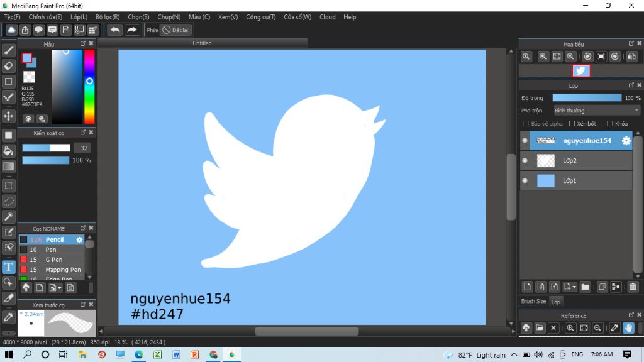Select the rectangular Select tool
The width and height of the screenshot is (644, 362).
coord(9,185)
